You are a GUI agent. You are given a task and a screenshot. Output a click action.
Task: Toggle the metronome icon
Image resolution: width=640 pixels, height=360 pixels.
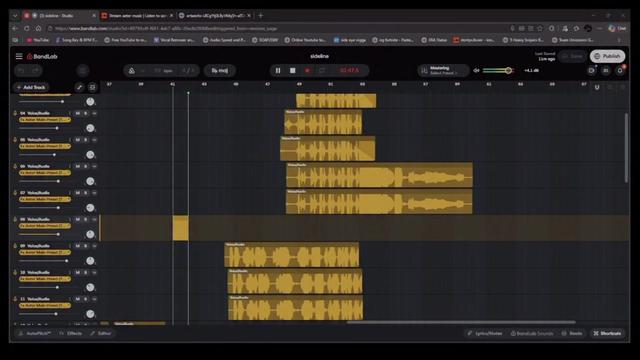click(131, 71)
